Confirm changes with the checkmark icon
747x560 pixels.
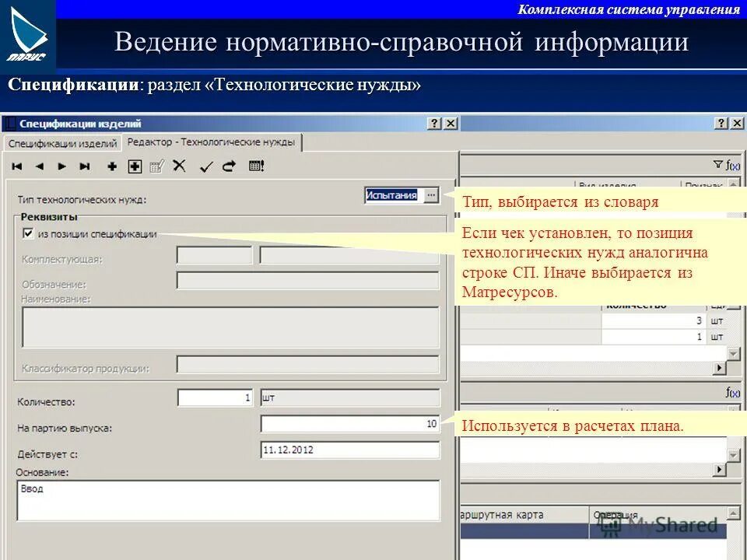[x=205, y=166]
